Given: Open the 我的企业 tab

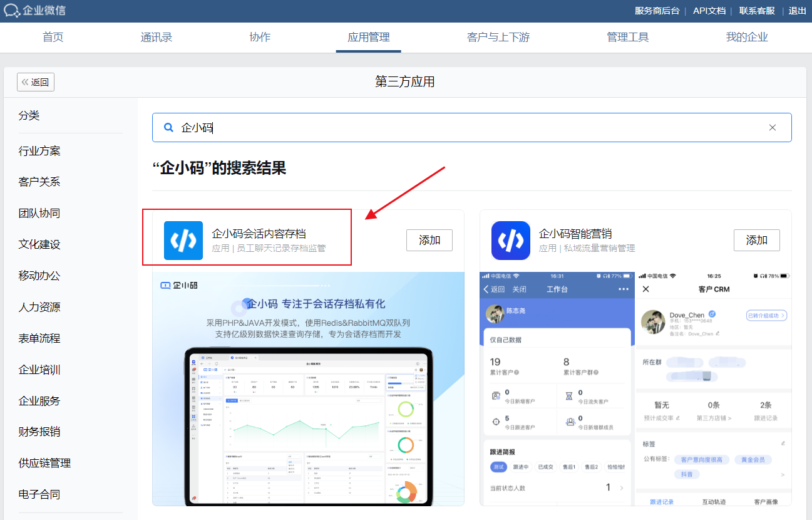Looking at the screenshot, I should point(747,37).
